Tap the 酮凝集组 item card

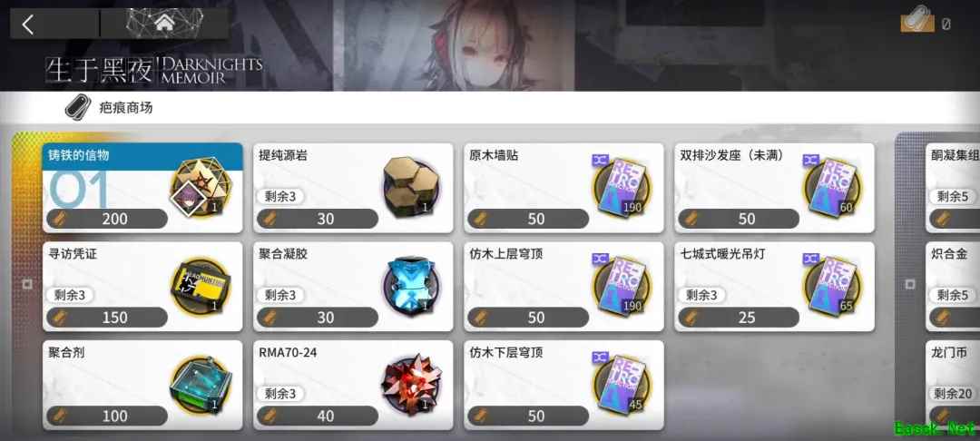(953, 188)
